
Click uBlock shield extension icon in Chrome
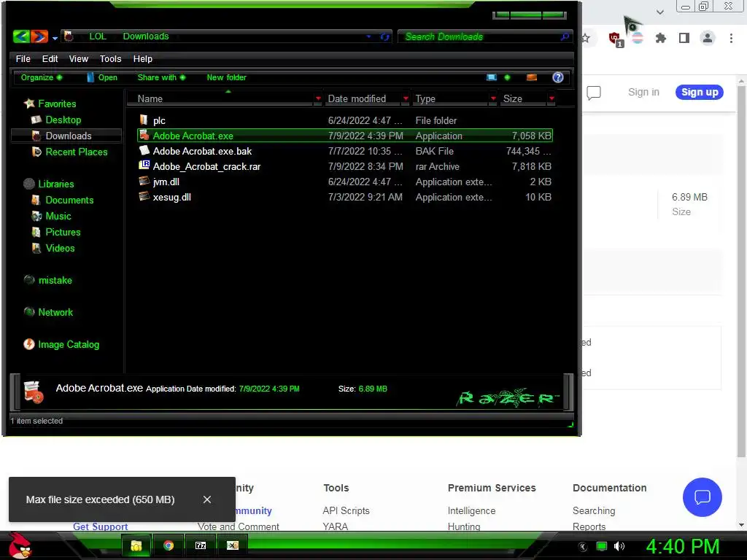[615, 39]
